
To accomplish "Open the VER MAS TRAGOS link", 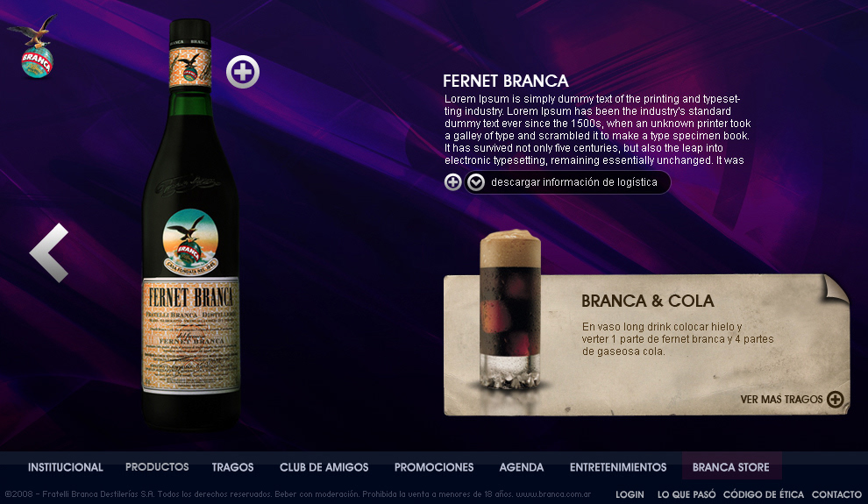I will click(x=781, y=399).
